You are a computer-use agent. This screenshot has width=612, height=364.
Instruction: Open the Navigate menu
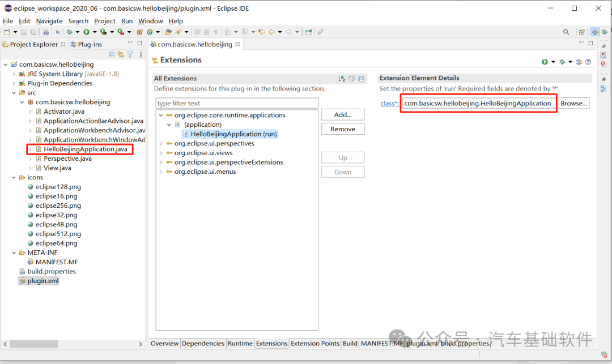[x=49, y=21]
